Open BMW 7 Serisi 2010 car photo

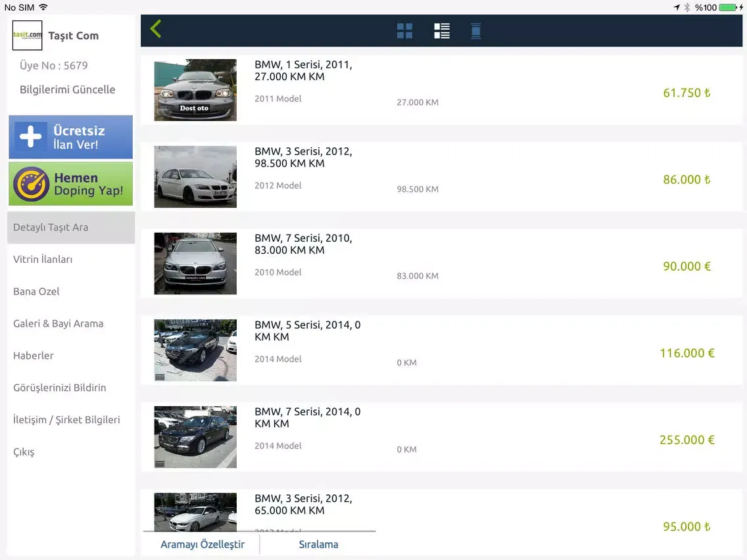[195, 264]
